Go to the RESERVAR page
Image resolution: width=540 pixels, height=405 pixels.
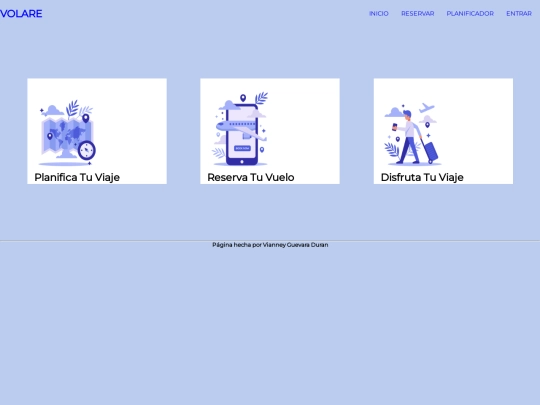[x=417, y=13]
